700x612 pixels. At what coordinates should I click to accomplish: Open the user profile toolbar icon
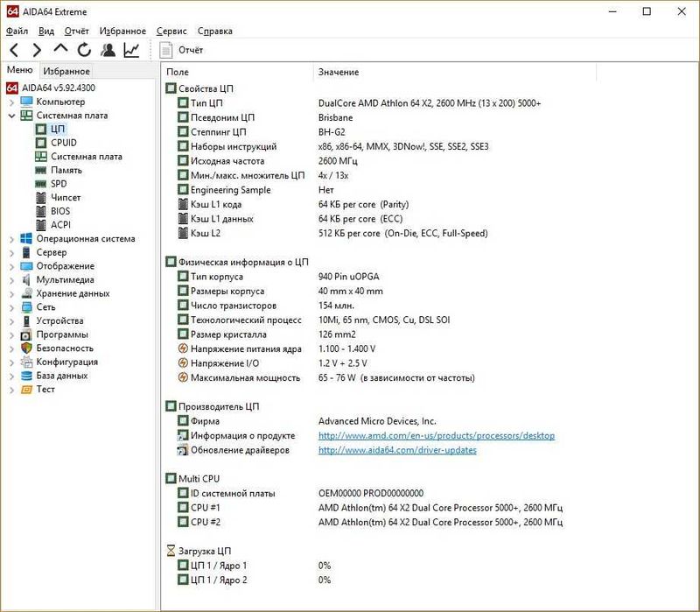tap(108, 50)
